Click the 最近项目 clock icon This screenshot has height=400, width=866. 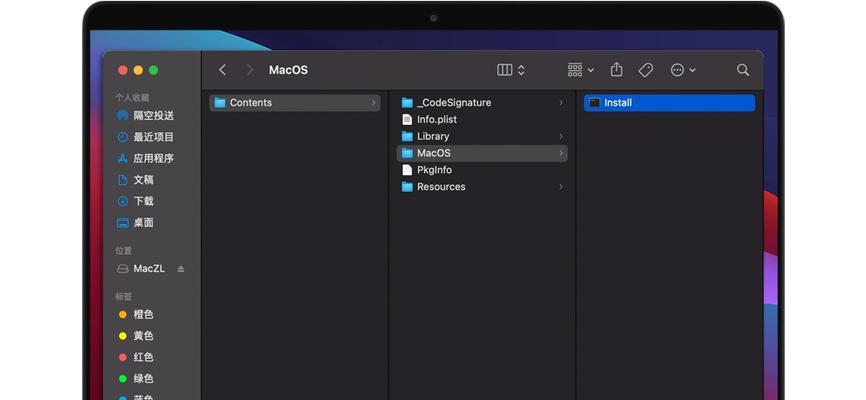coord(123,137)
